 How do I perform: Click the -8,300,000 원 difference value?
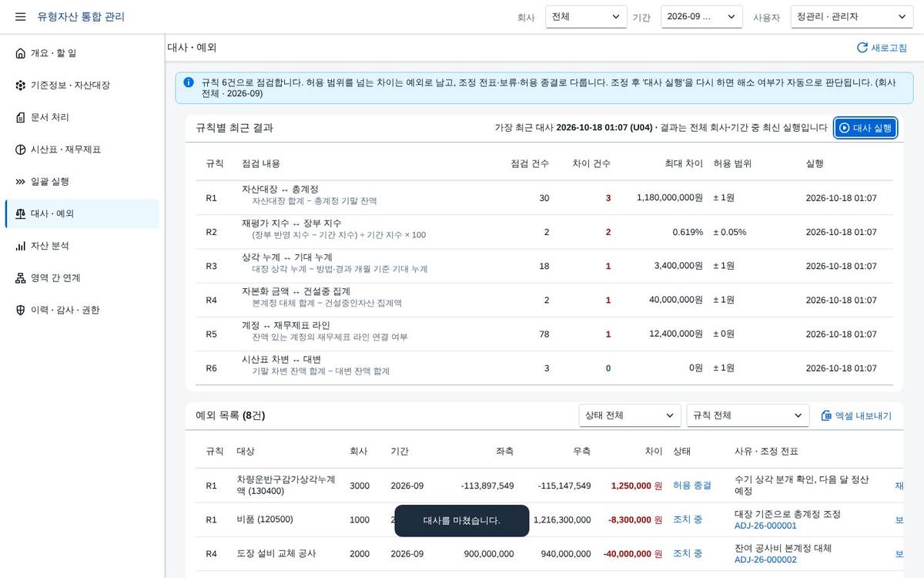[x=635, y=519]
